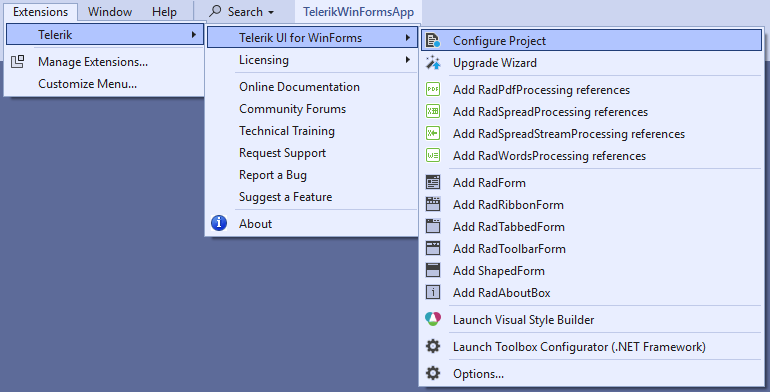Open the Search dropdown arrow
The height and width of the screenshot is (392, 770).
pos(271,13)
